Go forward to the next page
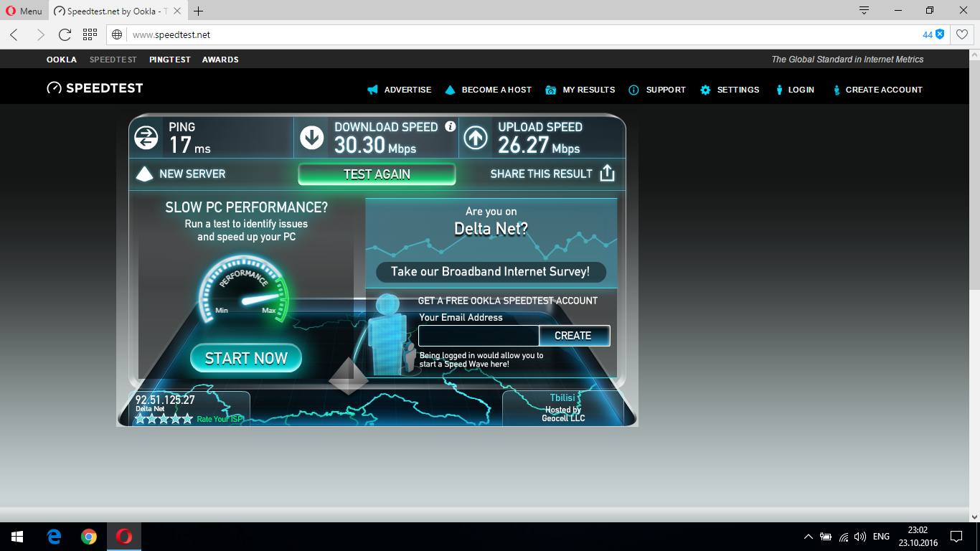980x551 pixels. click(40, 34)
